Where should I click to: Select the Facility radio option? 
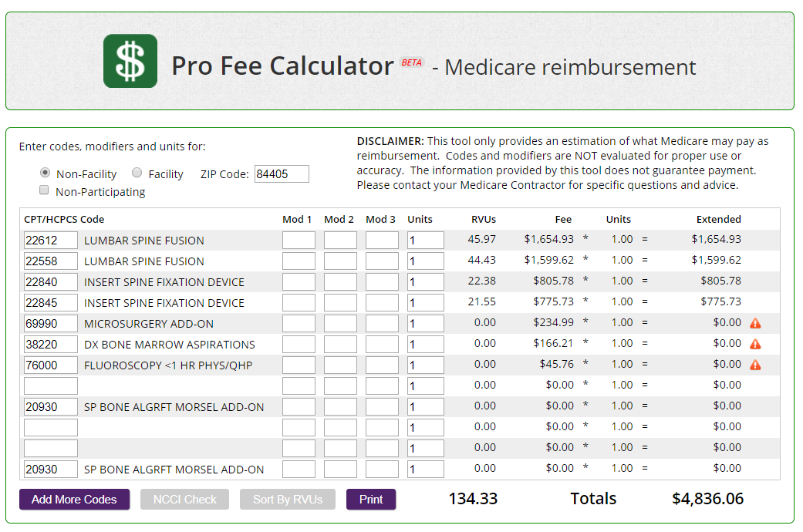click(x=137, y=173)
